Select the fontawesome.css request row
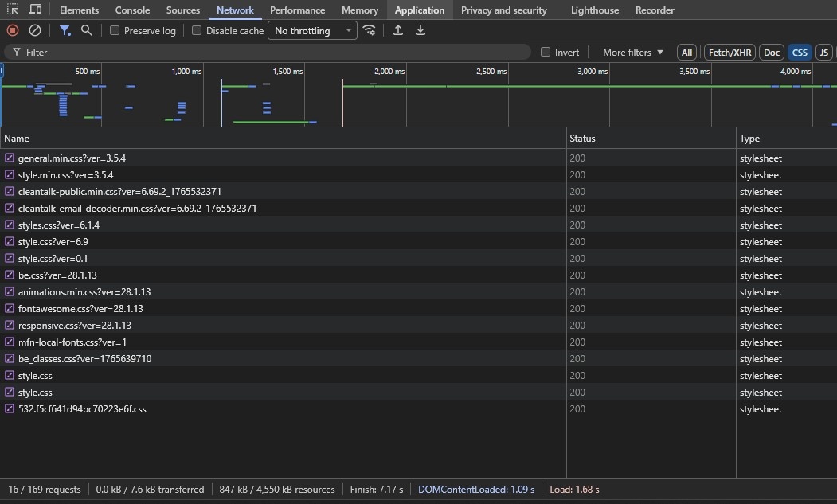The height and width of the screenshot is (504, 837). [x=80, y=309]
